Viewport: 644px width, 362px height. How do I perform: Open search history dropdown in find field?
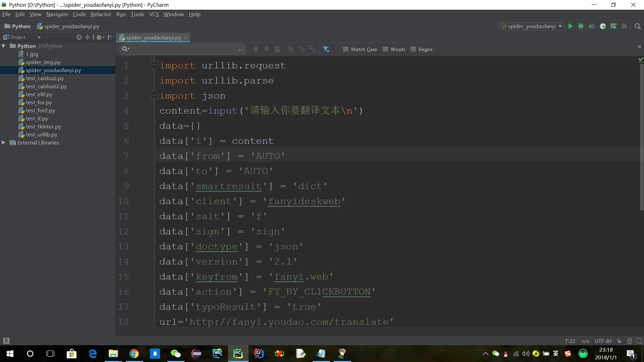coord(126,49)
